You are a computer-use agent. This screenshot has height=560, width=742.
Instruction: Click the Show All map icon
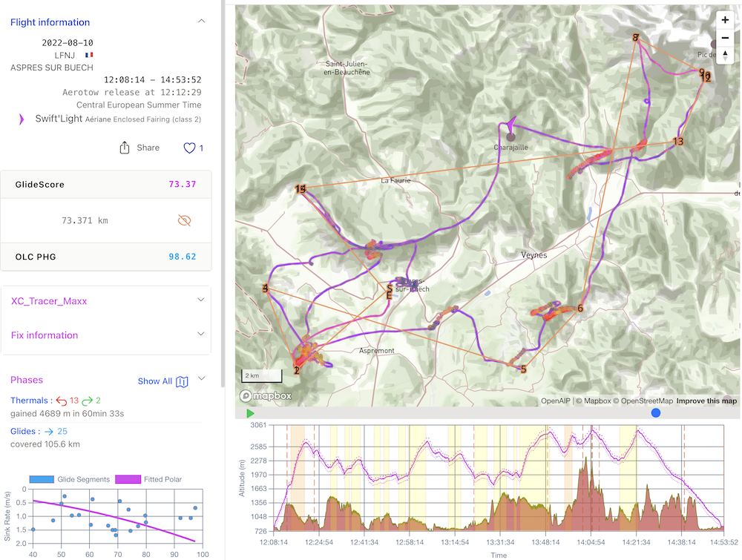pyautogui.click(x=182, y=381)
